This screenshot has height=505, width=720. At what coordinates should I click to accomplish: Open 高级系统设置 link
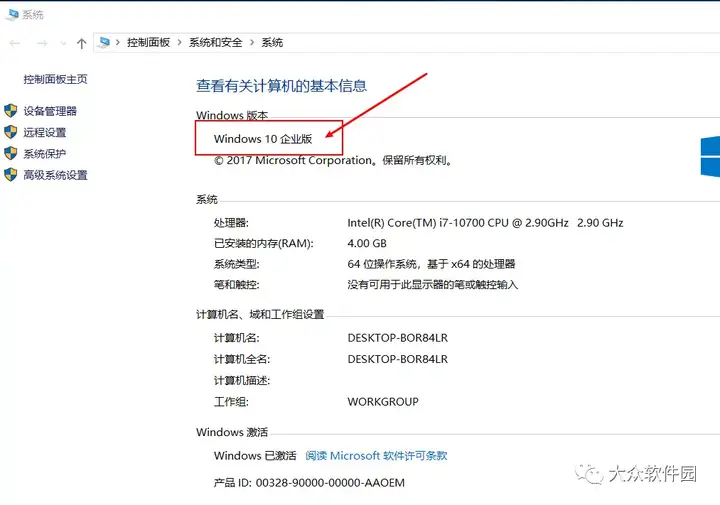point(55,175)
